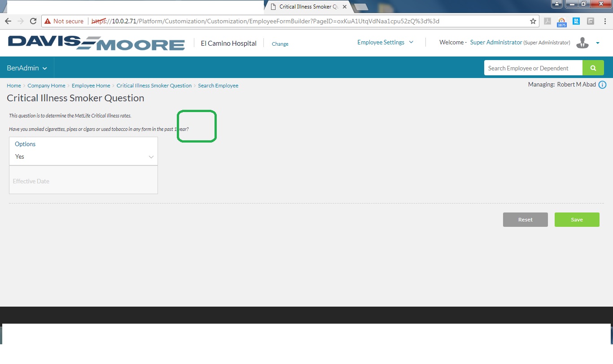Click the Managing info icon
Image resolution: width=613 pixels, height=364 pixels.
602,85
